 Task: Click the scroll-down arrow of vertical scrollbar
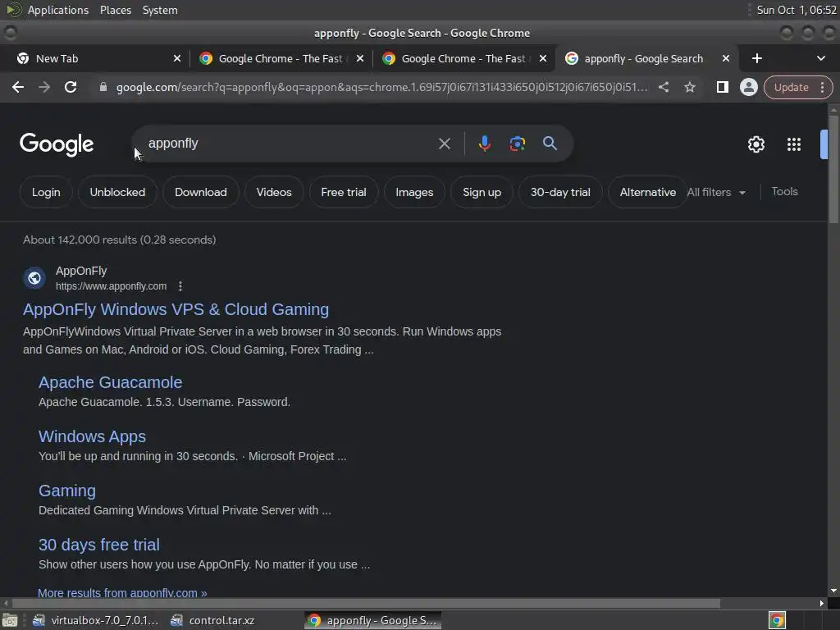[x=833, y=591]
